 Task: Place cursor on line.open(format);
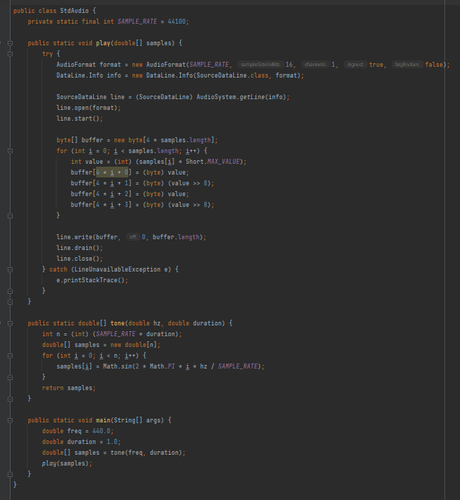[x=89, y=108]
